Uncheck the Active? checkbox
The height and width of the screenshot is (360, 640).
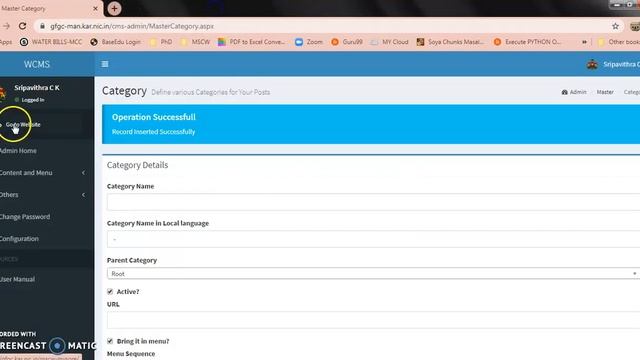(110, 291)
